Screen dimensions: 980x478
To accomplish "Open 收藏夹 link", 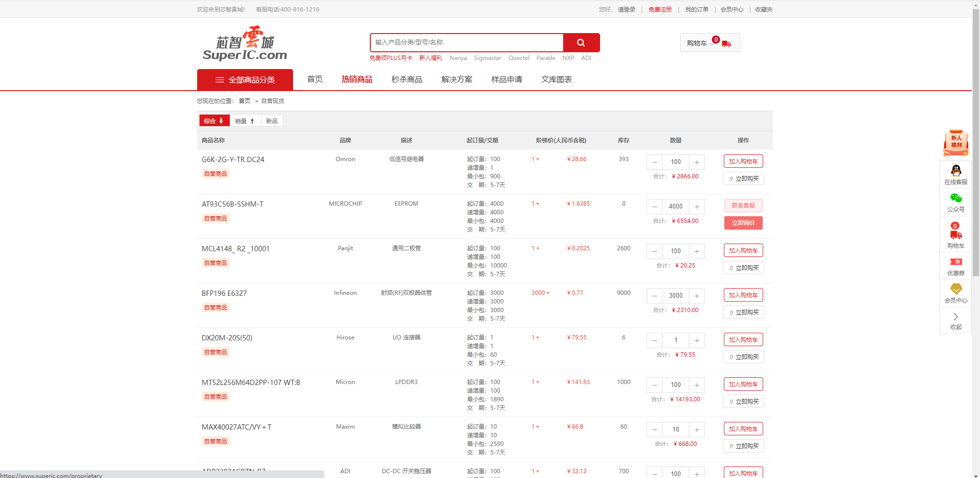I will coord(764,10).
